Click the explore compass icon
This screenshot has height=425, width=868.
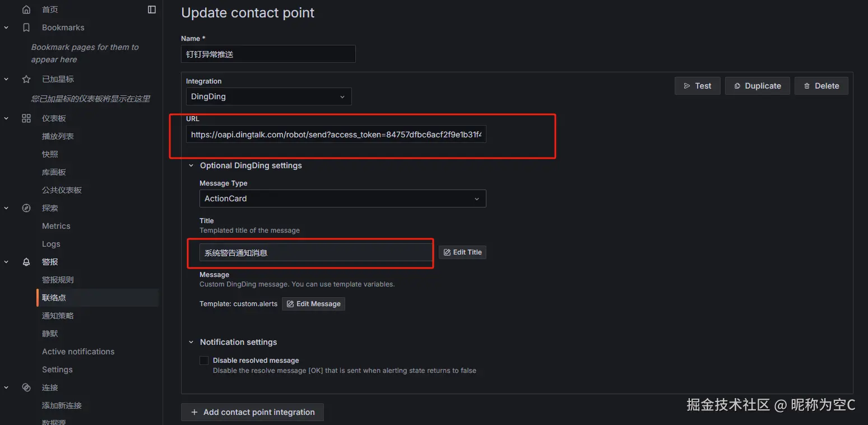coord(26,208)
